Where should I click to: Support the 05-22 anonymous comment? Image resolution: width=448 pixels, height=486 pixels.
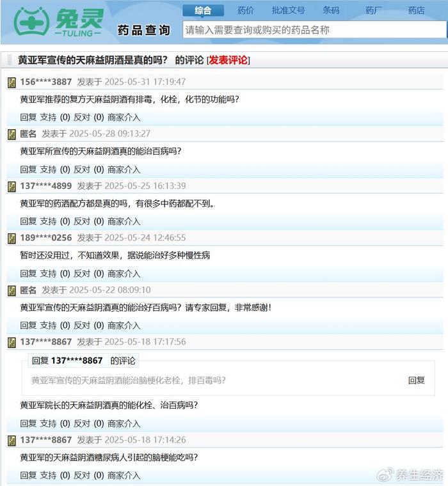tap(48, 325)
